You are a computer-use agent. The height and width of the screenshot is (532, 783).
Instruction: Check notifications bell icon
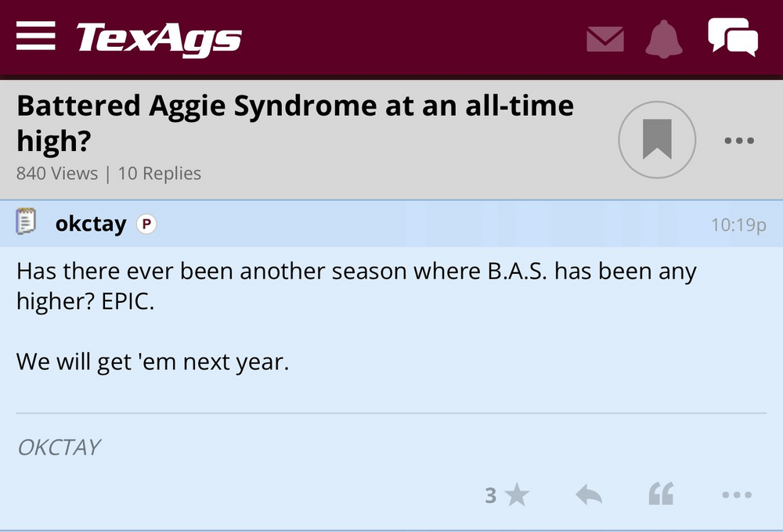pos(664,38)
